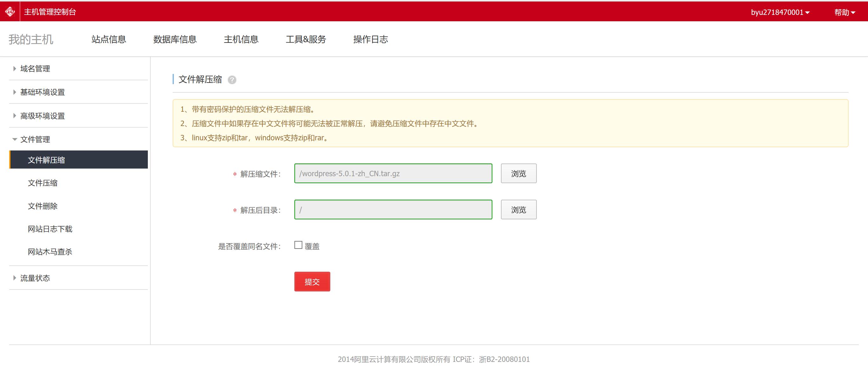View the 操作日志 tab
This screenshot has height=373, width=868.
[x=371, y=39]
